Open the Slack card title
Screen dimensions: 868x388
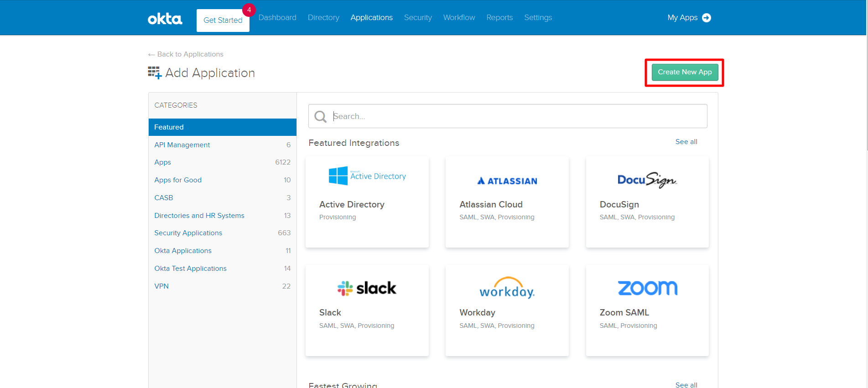[x=330, y=313]
